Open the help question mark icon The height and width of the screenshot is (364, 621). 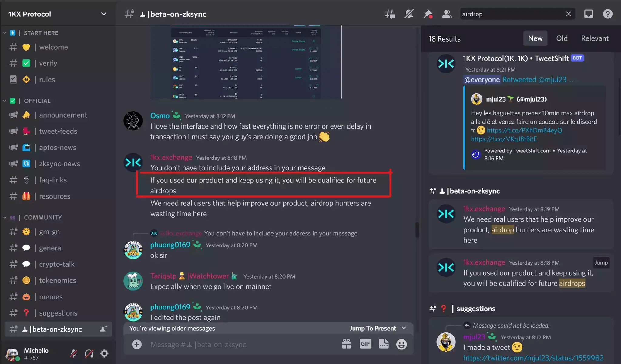pos(608,14)
